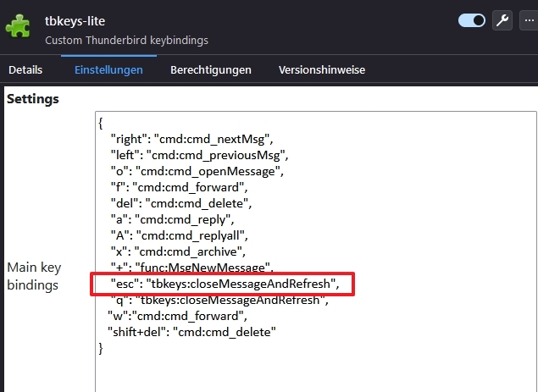The height and width of the screenshot is (392, 538).
Task: Click the tbkeys-lite add-on title
Action: coord(75,21)
